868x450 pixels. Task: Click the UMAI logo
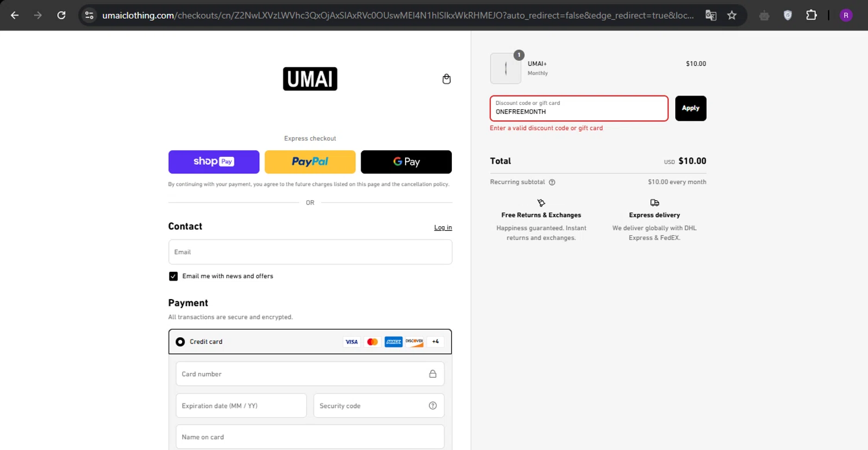tap(310, 79)
